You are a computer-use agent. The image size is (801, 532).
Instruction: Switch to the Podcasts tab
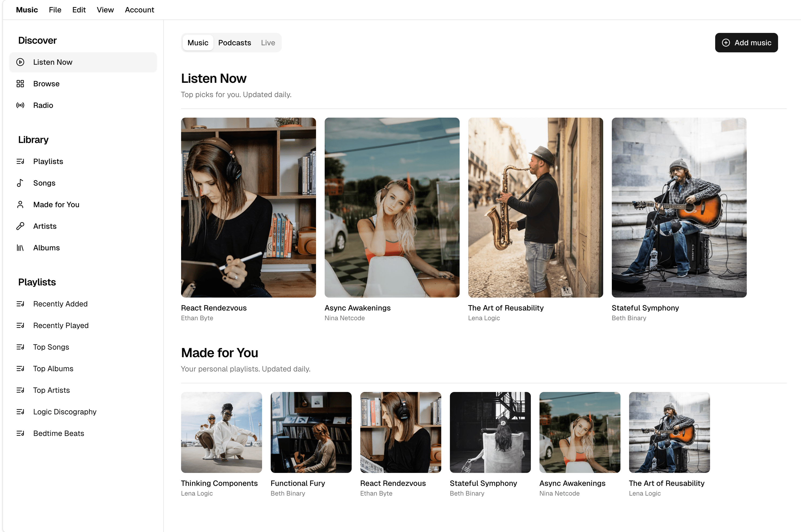pos(235,43)
